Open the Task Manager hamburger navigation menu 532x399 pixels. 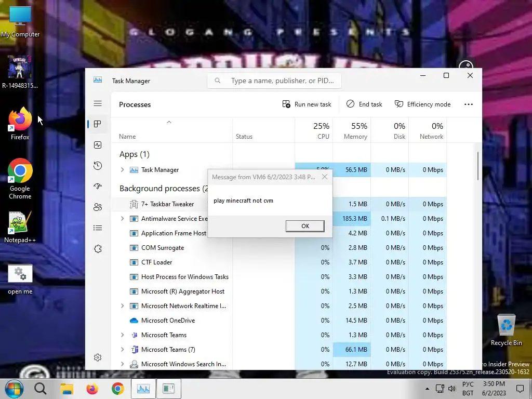(98, 103)
